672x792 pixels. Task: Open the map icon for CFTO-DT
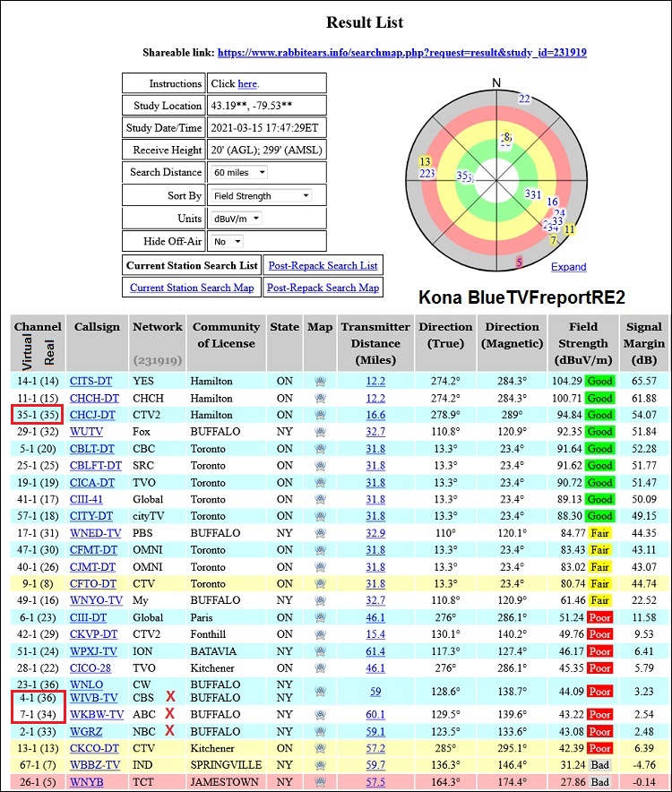[320, 582]
